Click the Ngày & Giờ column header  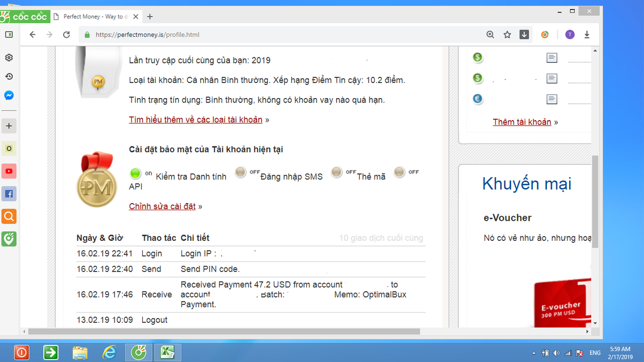coord(100,238)
